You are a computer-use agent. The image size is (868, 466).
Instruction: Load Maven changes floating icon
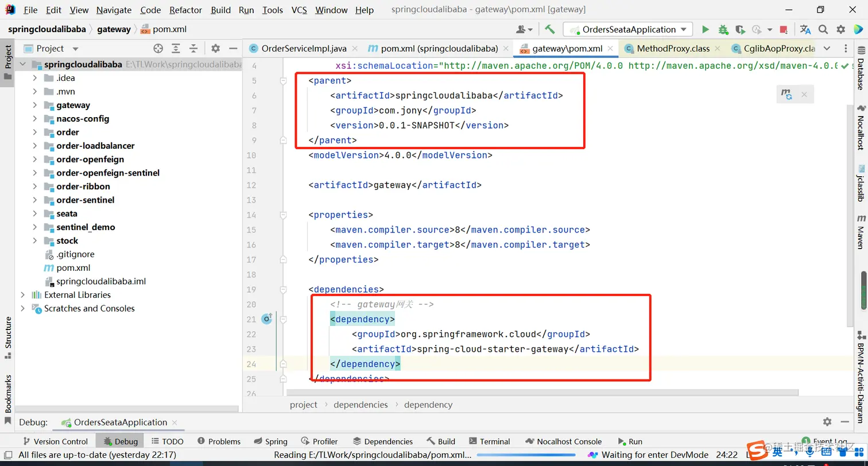[x=787, y=95]
